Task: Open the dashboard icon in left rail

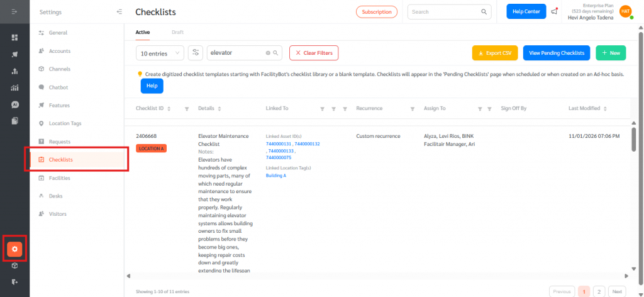Action: 14,37
